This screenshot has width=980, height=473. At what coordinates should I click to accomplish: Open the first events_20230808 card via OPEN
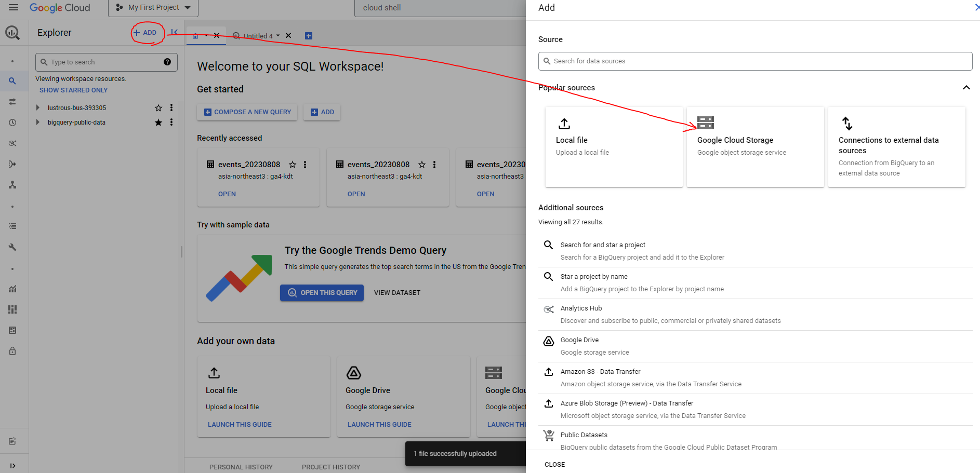(x=227, y=194)
